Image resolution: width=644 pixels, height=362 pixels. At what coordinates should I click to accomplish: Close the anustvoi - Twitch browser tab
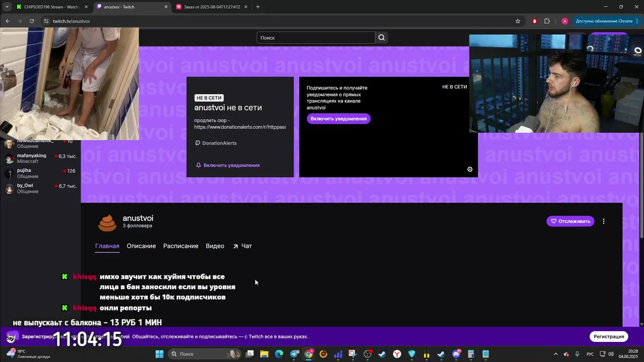[x=166, y=7]
